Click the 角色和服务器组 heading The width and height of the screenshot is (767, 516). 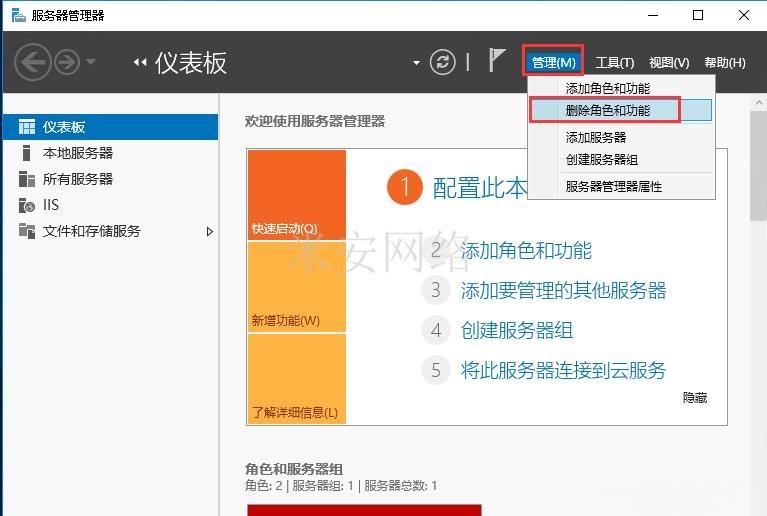(293, 469)
